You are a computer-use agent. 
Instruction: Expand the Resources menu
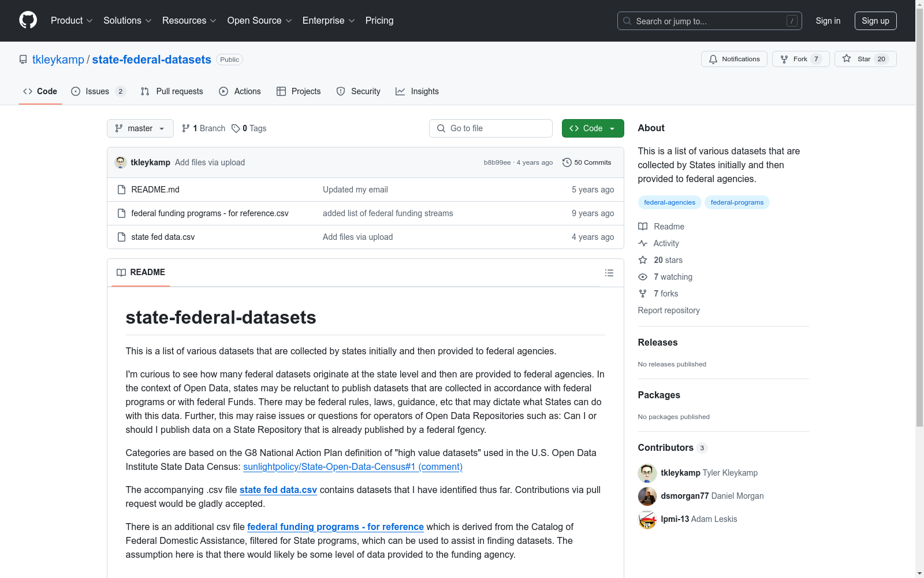pos(189,21)
